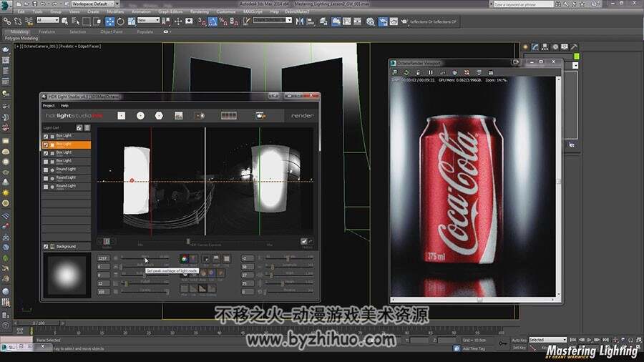Viewport: 644px width, 362px height.
Task: Click the light list duplicate icon
Action: point(79,127)
